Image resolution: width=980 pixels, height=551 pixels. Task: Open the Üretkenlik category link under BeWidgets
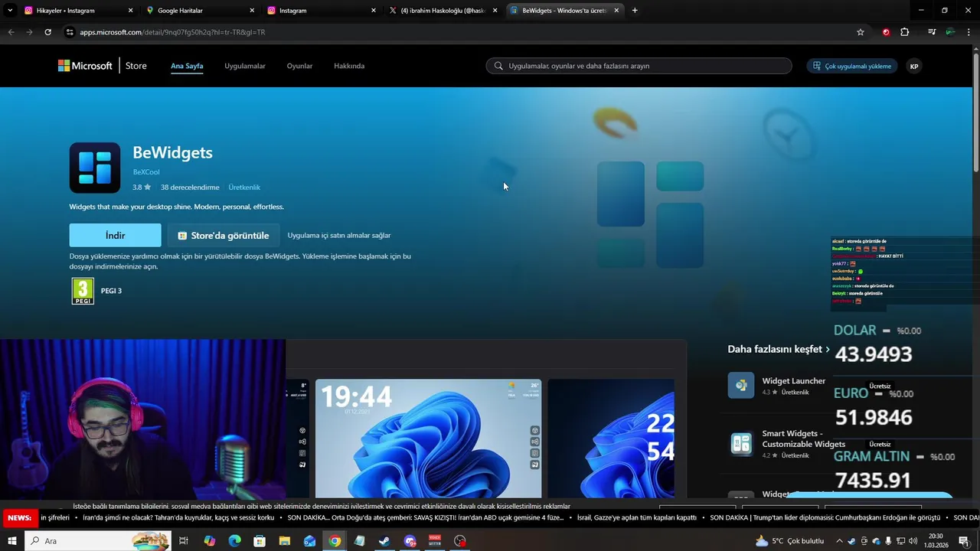244,187
